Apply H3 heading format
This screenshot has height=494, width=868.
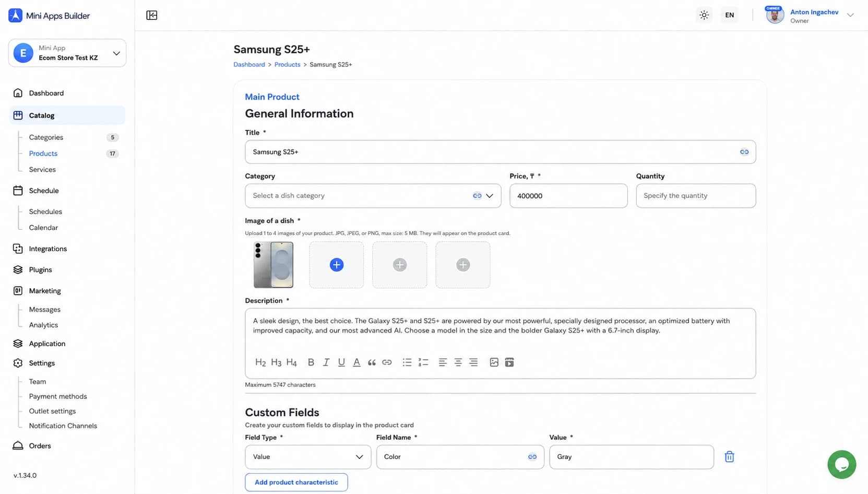(x=276, y=362)
